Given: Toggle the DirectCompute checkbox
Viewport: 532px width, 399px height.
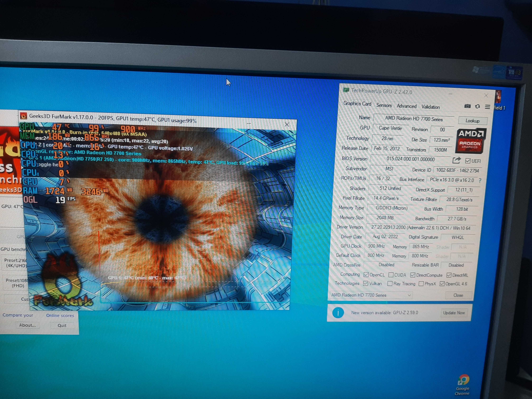Looking at the screenshot, I should [x=413, y=275].
